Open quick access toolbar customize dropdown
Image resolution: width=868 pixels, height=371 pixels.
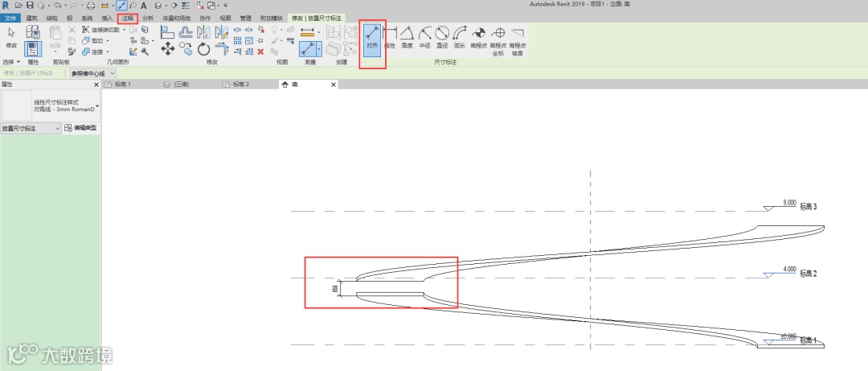226,5
